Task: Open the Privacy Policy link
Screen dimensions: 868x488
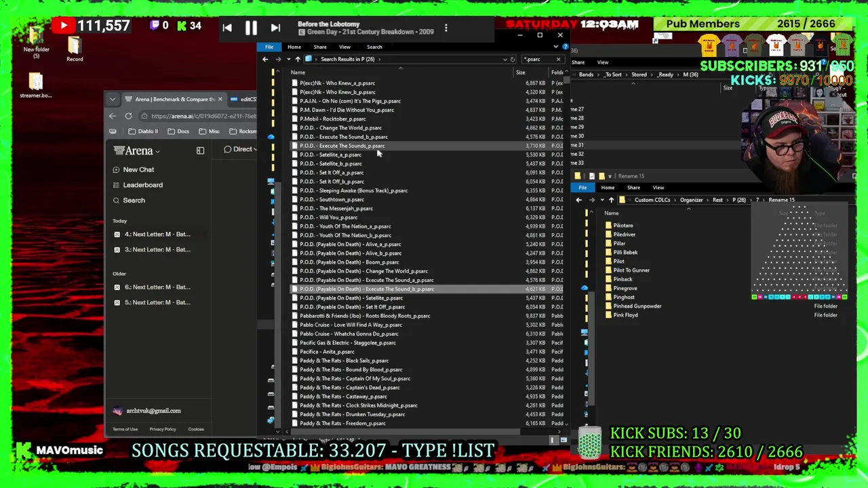Action: click(x=162, y=429)
